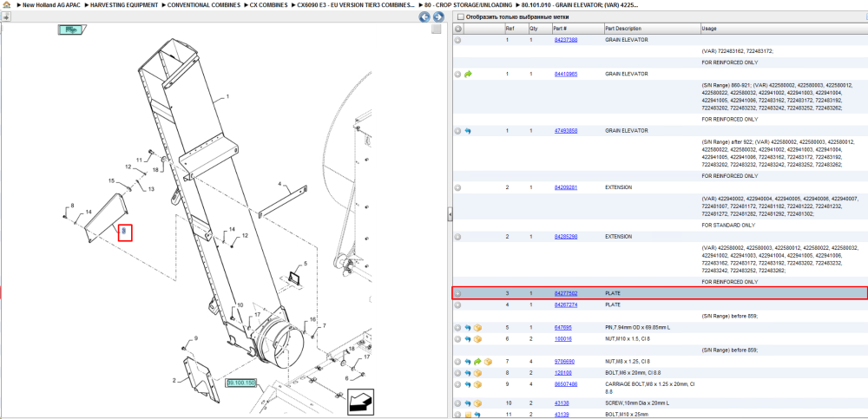
Task: Open the 'CX6090 E3 - EU VERSION TIER3' breadcrumb
Action: coord(355,4)
